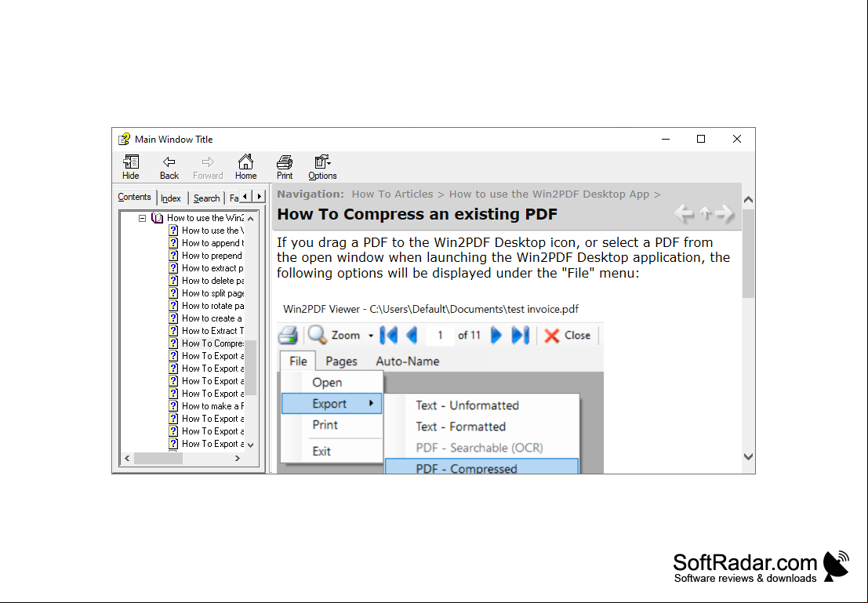
Task: Choose Print from the File dropdown menu
Action: coord(332,425)
